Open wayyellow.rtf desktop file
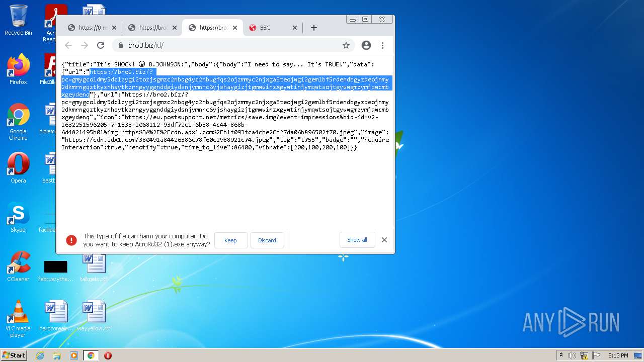644x362 pixels. point(94,316)
